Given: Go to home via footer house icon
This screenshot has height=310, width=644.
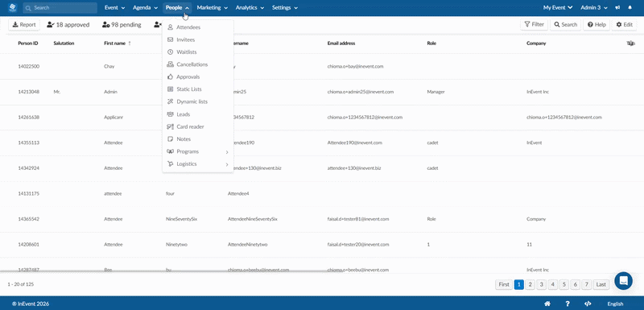Looking at the screenshot, I should pyautogui.click(x=547, y=304).
